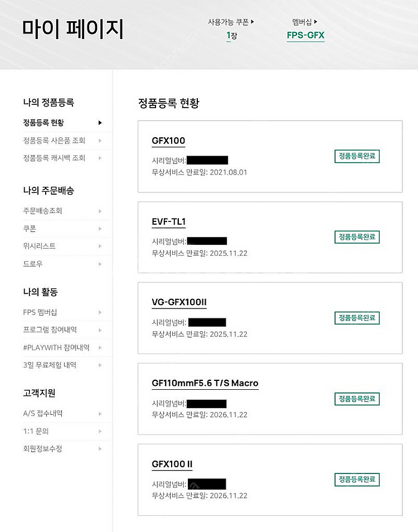The height and width of the screenshot is (532, 418).
Task: Expand 정품등록 캐시백 조회 arrow
Action: [100, 158]
